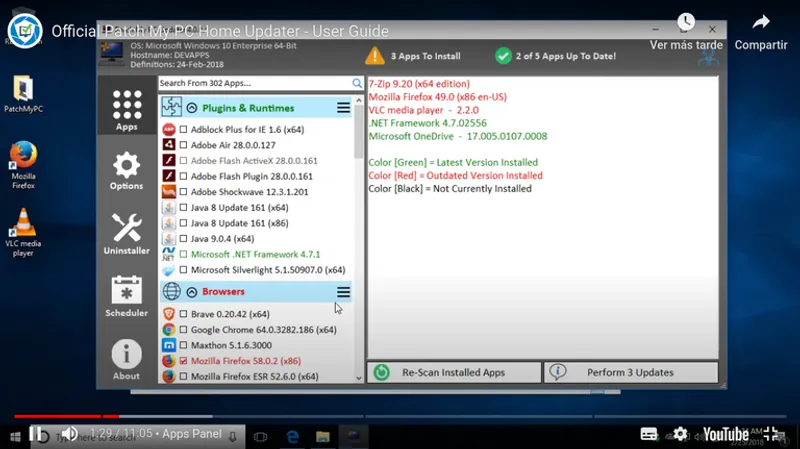Click the Google Chrome icon in list
The width and height of the screenshot is (800, 449).
(x=169, y=330)
